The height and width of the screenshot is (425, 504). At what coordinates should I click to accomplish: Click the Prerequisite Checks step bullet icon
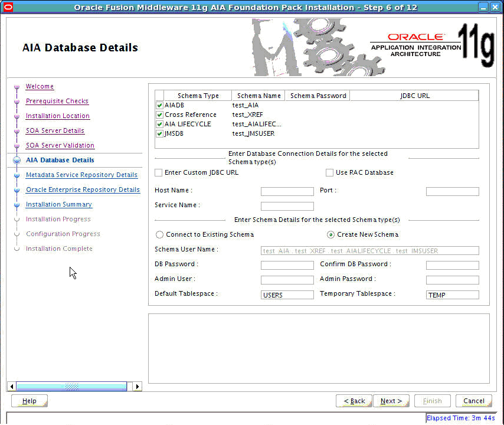tap(17, 102)
